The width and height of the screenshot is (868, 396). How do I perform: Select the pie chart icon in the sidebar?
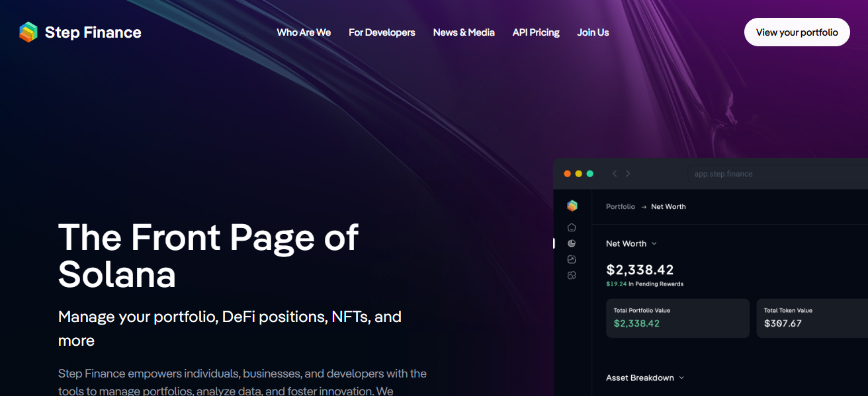point(572,243)
